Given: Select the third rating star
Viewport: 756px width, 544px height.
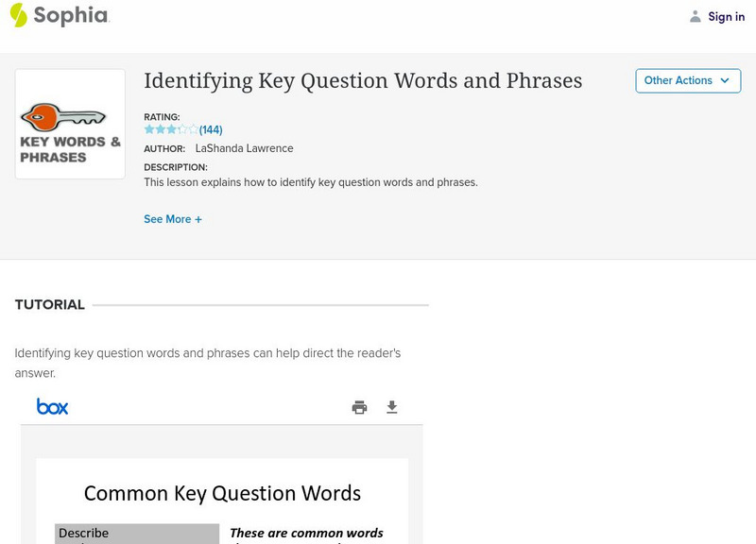Looking at the screenshot, I should click(171, 129).
